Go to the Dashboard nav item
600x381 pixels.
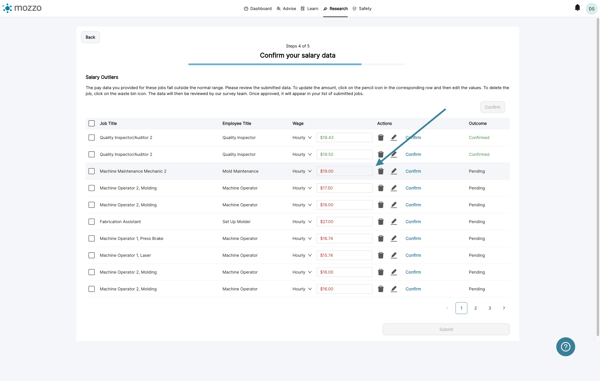pyautogui.click(x=258, y=8)
